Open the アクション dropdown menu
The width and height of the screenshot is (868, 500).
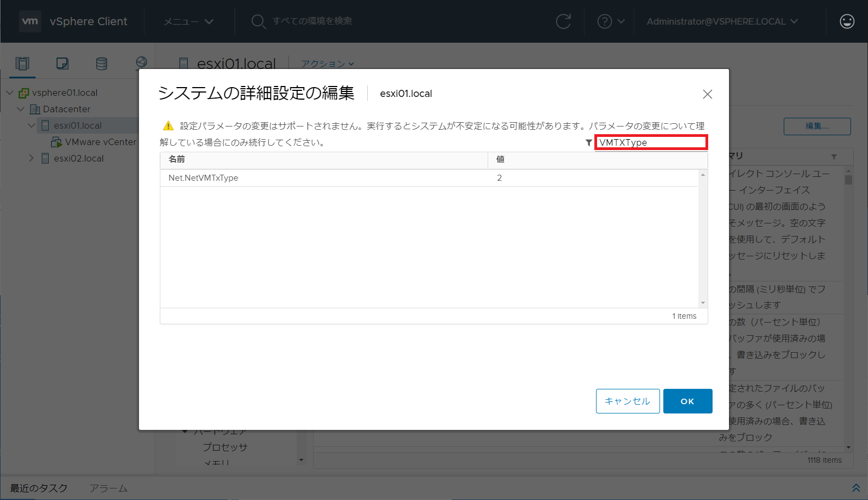[328, 64]
